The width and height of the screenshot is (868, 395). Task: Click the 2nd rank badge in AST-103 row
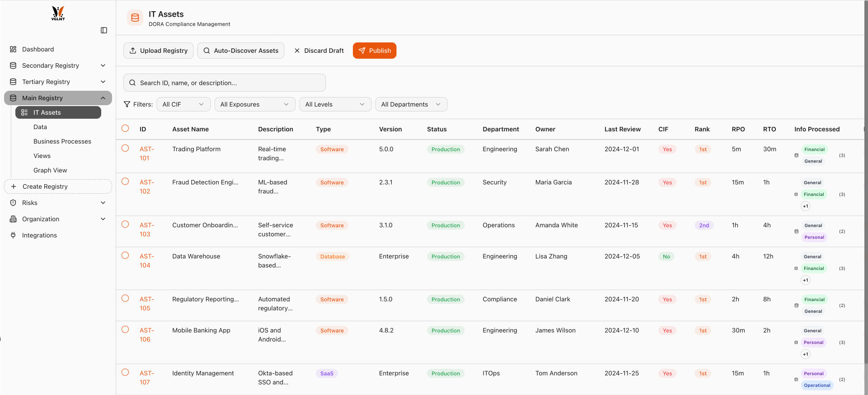(x=704, y=225)
